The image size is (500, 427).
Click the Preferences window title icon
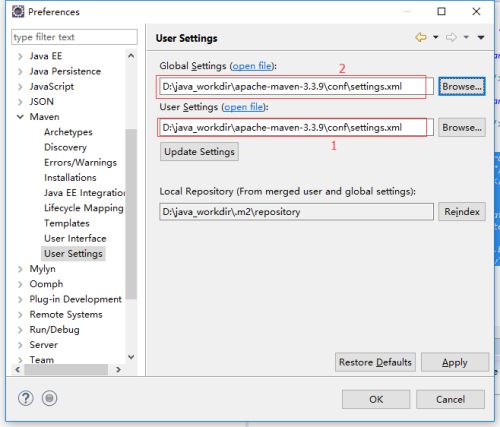click(18, 12)
